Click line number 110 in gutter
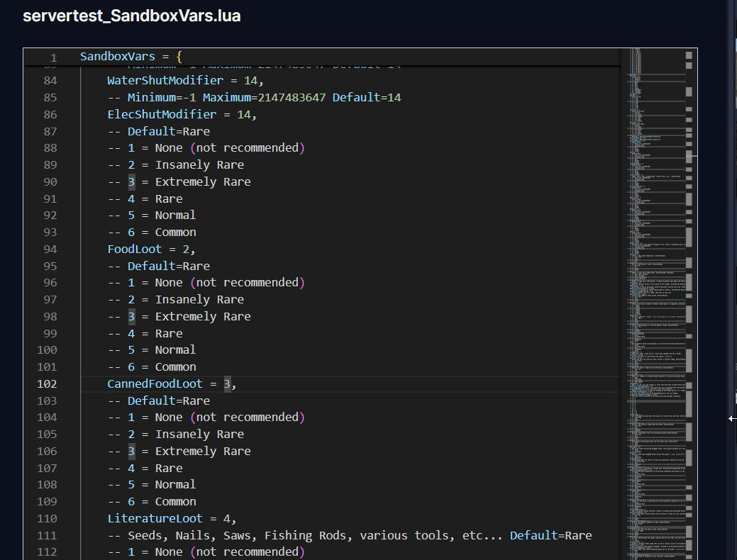The height and width of the screenshot is (560, 737). (x=47, y=519)
